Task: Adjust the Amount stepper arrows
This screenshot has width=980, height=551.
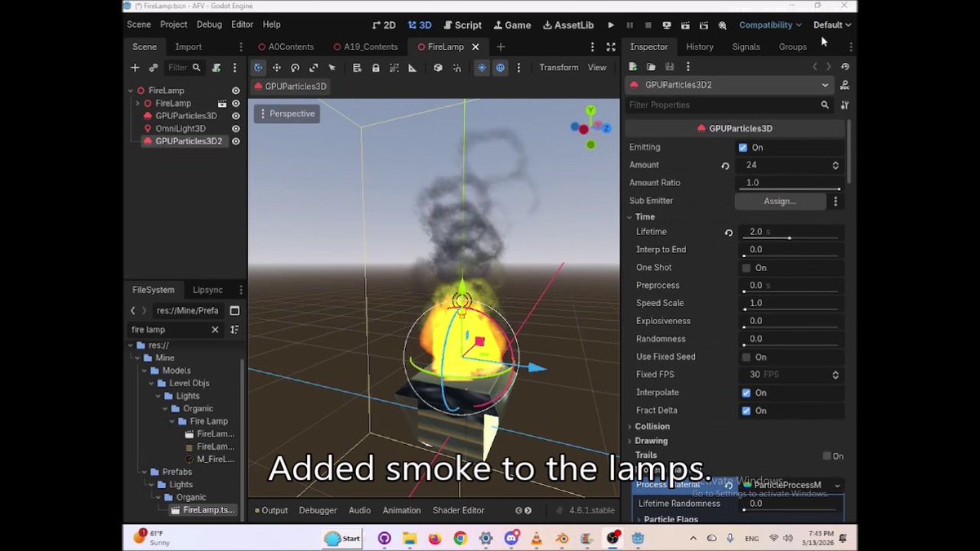Action: (x=835, y=166)
